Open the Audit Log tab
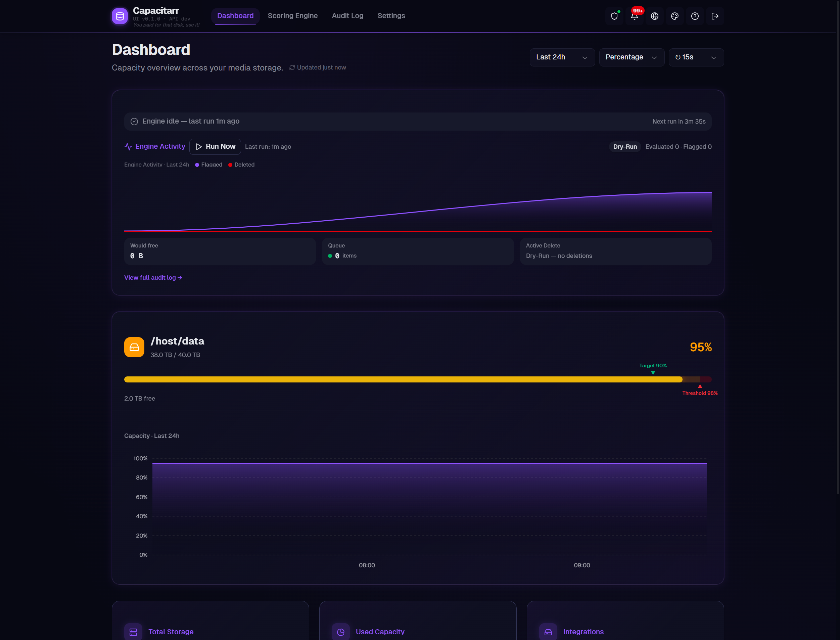The height and width of the screenshot is (640, 840). (347, 16)
